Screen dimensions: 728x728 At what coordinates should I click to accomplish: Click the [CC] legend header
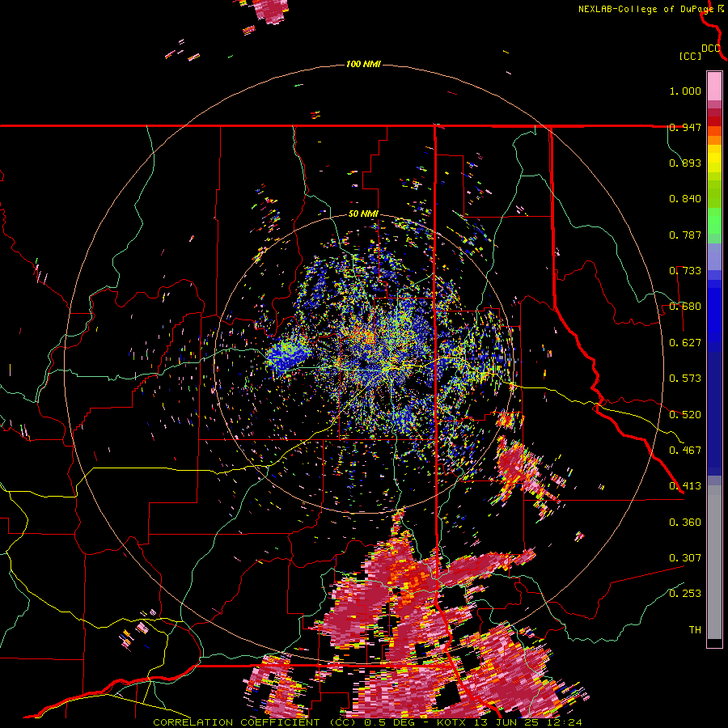tap(690, 56)
